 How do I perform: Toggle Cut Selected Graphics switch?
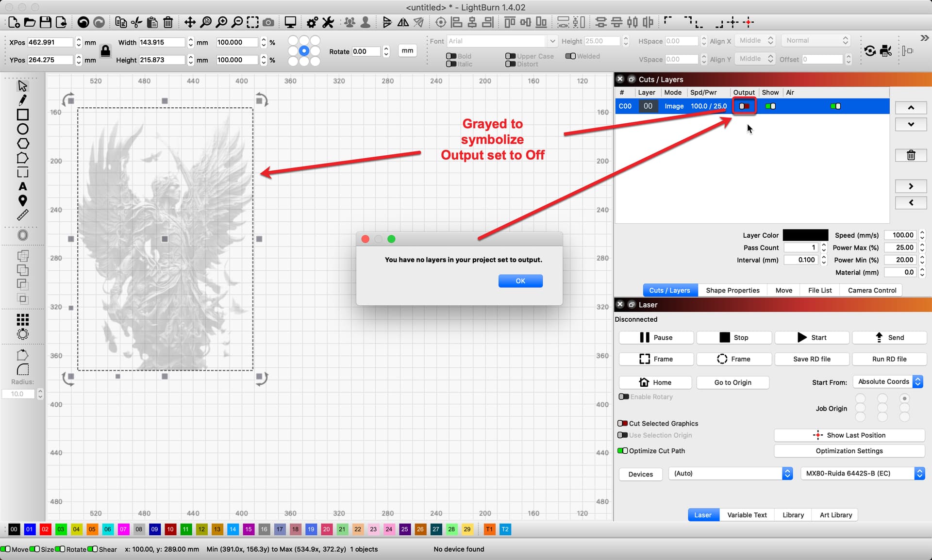[622, 424]
